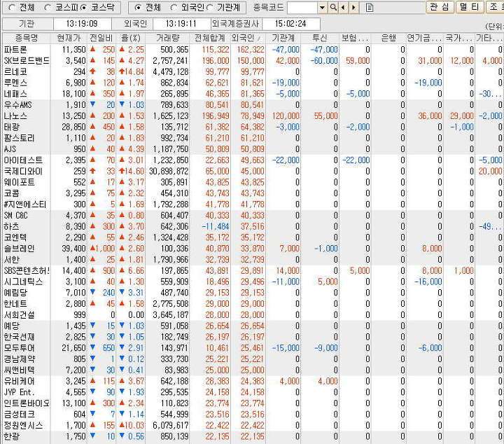Screen dimensions: 504x444
Task: Select stock row JYP Ent.
Action: (x=252, y=392)
